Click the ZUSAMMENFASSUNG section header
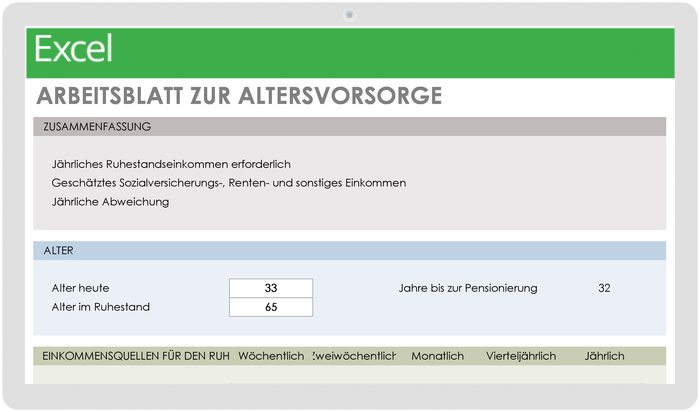 pos(349,127)
